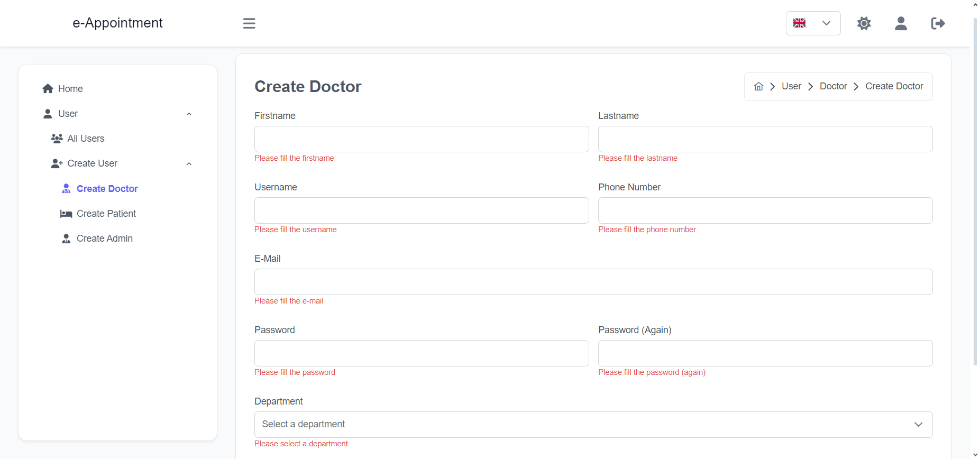The width and height of the screenshot is (980, 459).
Task: Click the Doctor breadcrumb link
Action: [834, 86]
